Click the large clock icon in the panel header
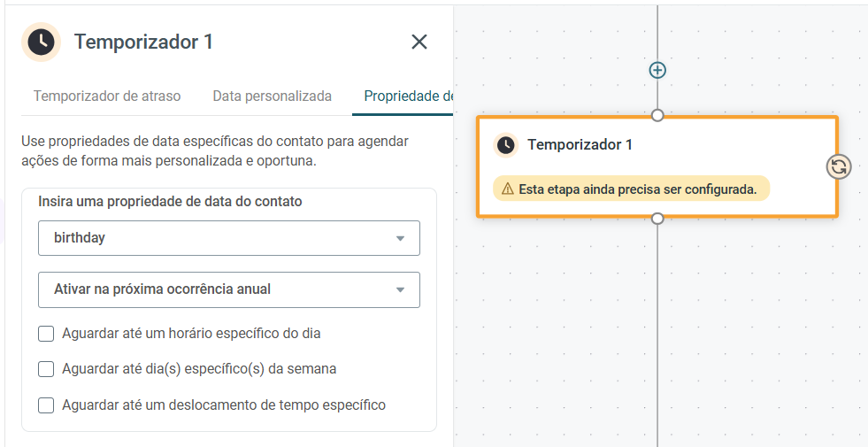This screenshot has height=447, width=868. (41, 42)
